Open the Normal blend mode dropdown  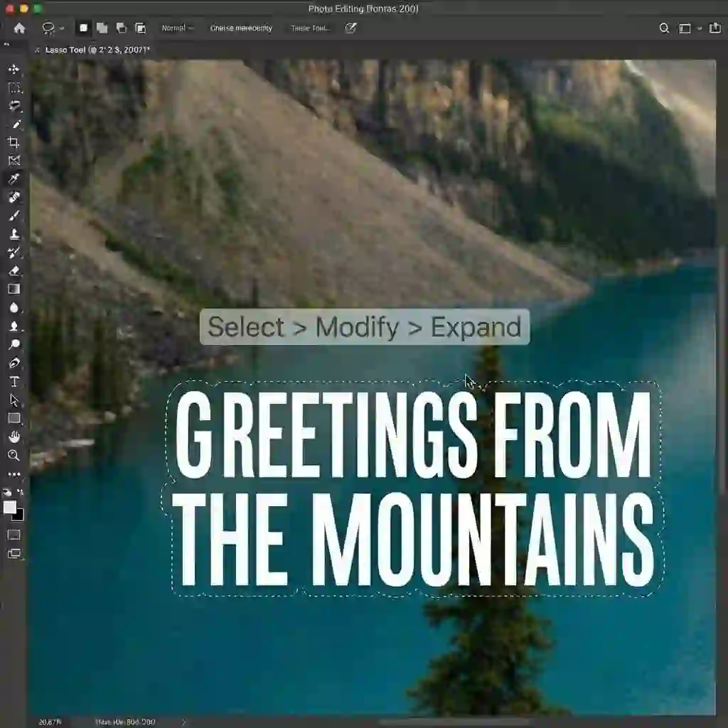(x=176, y=28)
